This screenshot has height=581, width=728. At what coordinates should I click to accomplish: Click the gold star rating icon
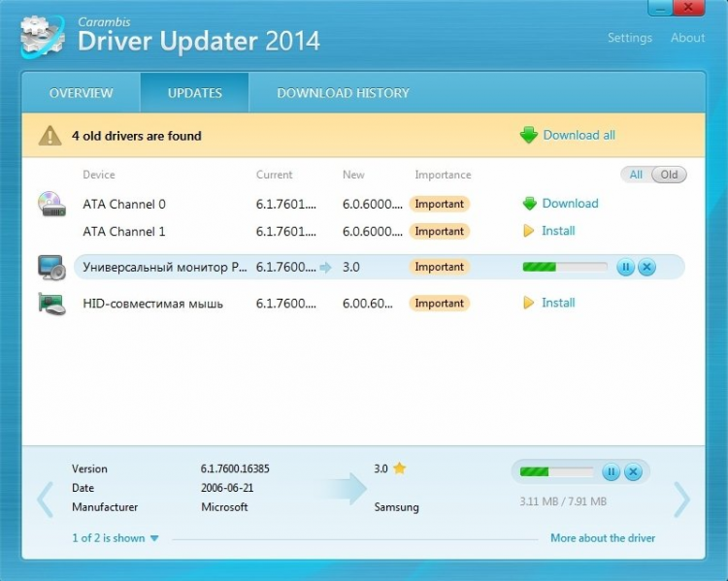(x=400, y=468)
